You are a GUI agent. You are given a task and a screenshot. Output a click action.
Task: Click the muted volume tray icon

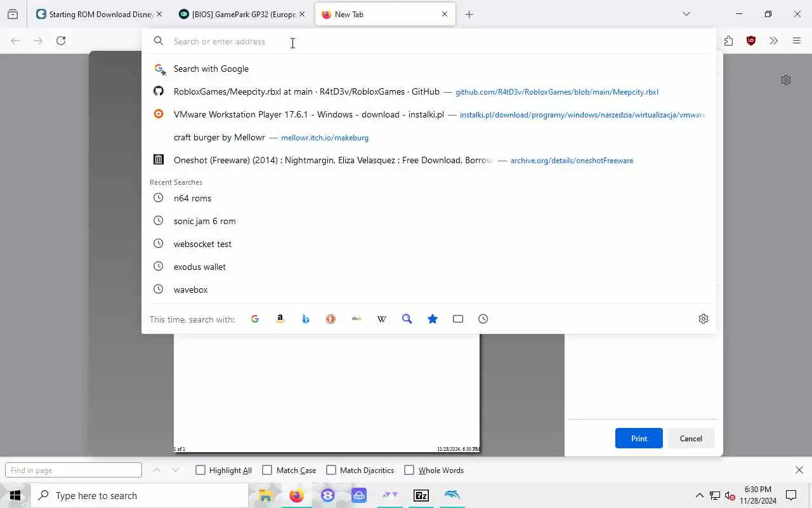pos(730,496)
